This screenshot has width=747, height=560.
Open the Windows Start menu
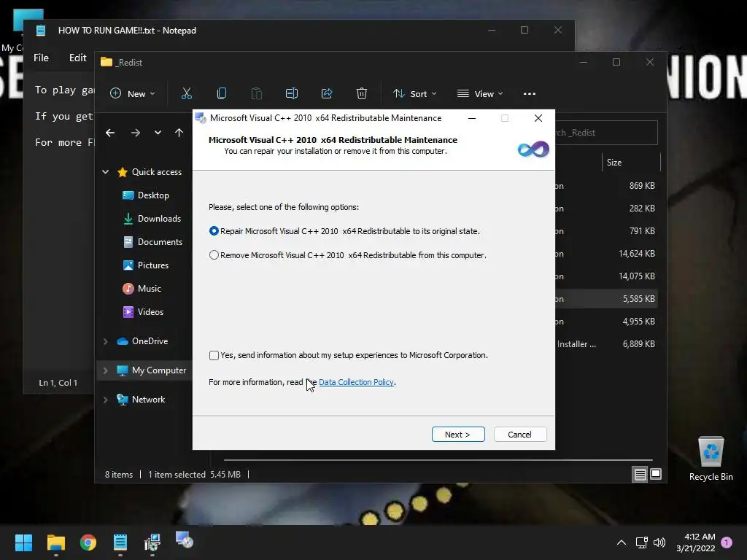[x=23, y=542]
